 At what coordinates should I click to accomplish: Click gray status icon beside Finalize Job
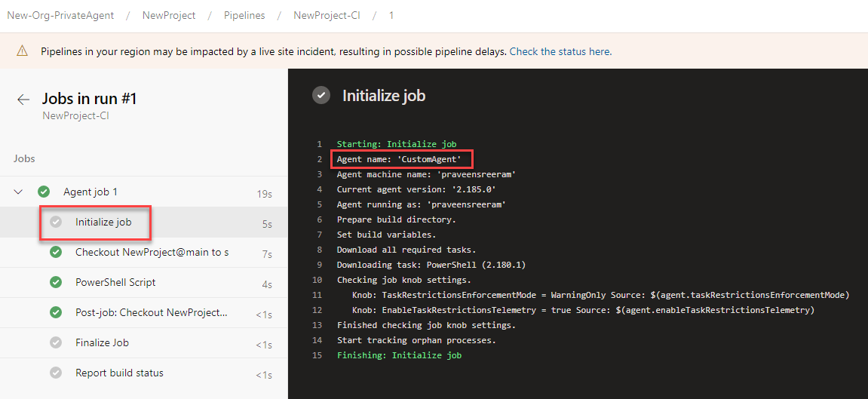coord(56,342)
